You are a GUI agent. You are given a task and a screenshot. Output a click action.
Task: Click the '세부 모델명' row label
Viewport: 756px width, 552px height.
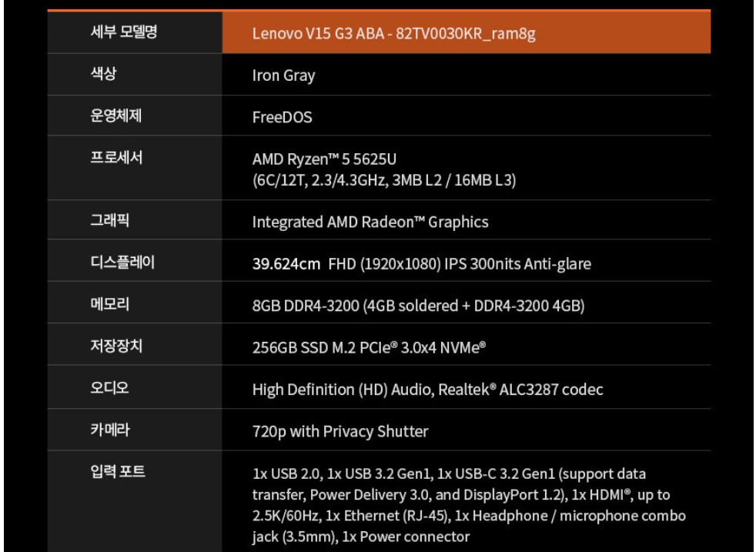[124, 32]
